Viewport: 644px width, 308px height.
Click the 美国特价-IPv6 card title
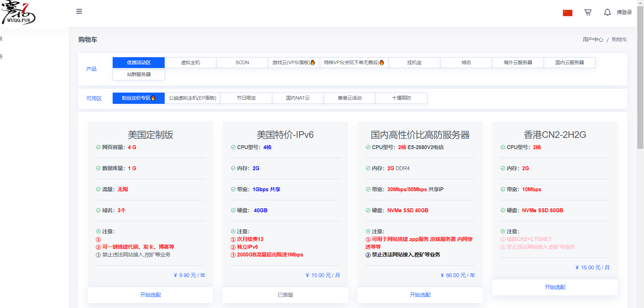[x=285, y=135]
